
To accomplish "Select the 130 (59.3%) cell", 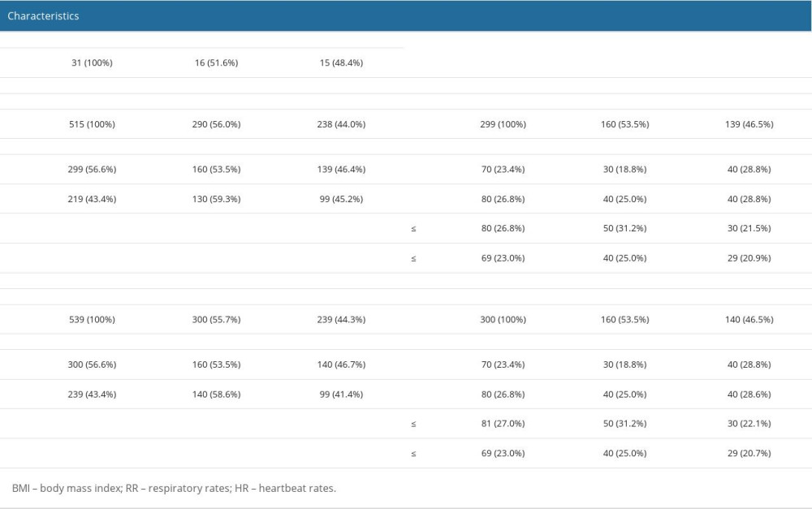I will 216,199.
